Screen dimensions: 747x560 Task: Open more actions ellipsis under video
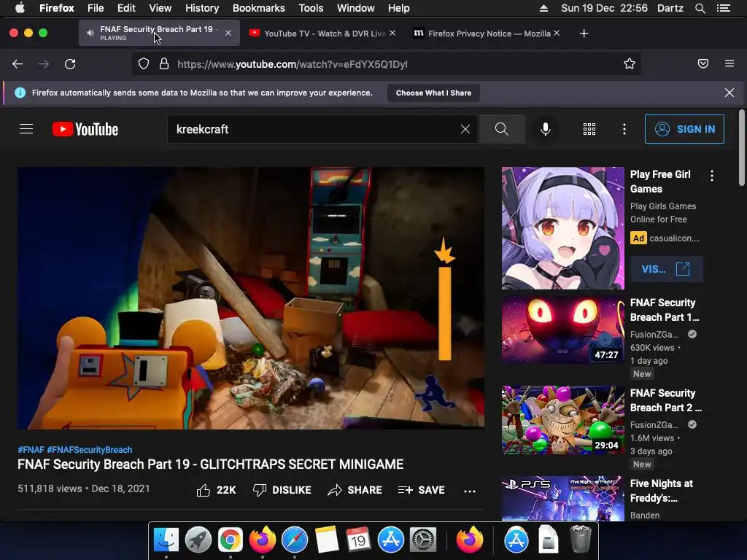470,491
